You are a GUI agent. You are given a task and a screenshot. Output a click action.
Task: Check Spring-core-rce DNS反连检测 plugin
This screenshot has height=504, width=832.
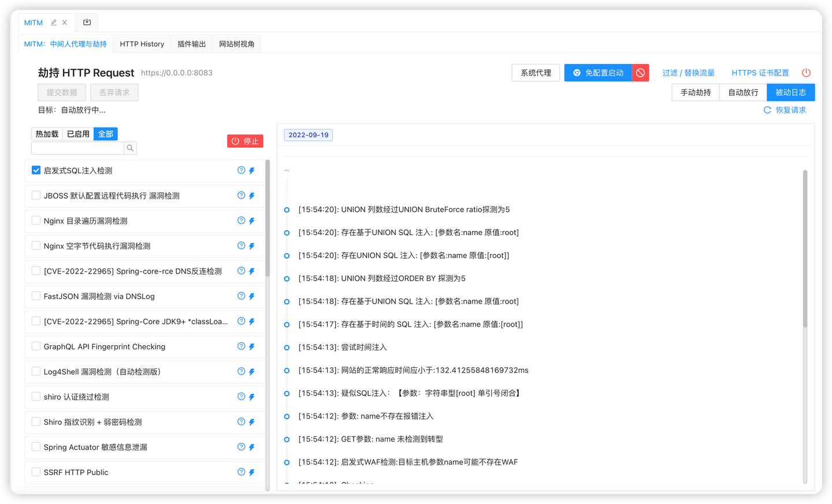(x=36, y=271)
